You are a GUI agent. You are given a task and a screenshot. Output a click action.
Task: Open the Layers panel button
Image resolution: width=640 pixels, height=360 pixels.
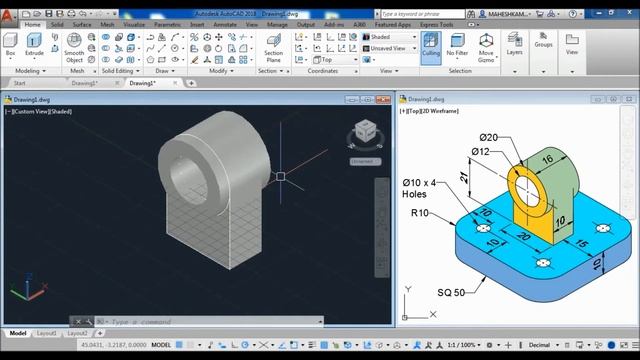(x=514, y=44)
